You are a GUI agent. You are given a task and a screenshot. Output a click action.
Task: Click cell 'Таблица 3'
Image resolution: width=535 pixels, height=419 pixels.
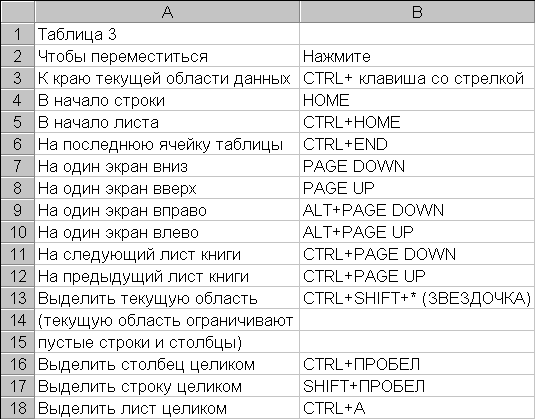(167, 34)
